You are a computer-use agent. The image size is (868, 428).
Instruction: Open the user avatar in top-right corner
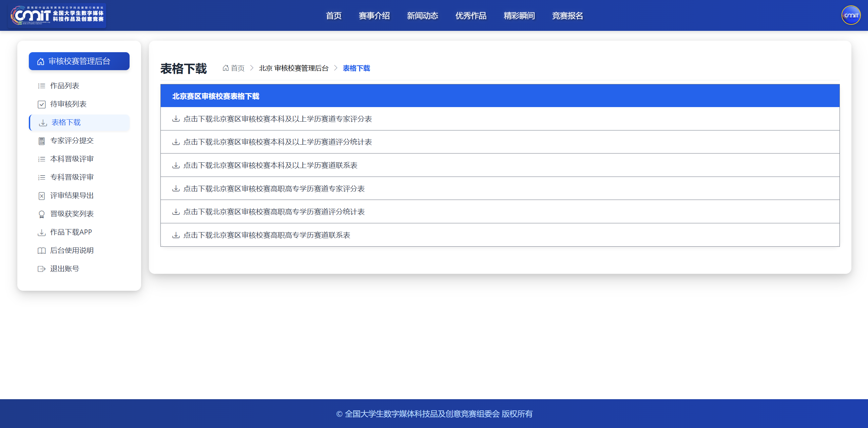851,15
